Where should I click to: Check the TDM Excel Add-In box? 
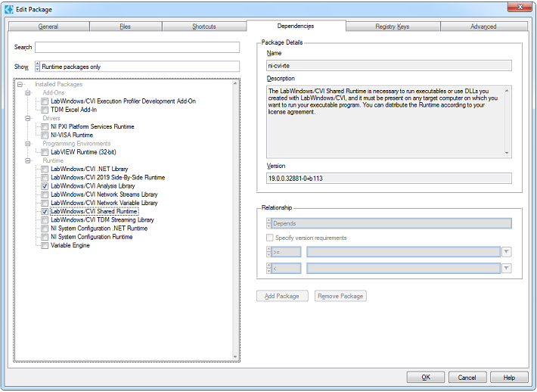coord(45,110)
